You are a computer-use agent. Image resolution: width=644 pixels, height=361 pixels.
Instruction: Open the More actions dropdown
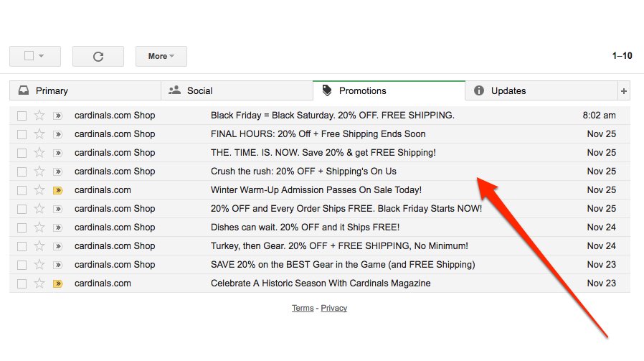(x=161, y=56)
